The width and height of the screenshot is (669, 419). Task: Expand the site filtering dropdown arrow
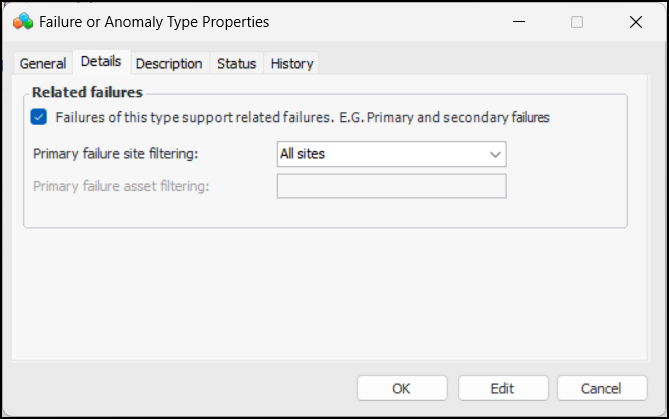(x=495, y=154)
